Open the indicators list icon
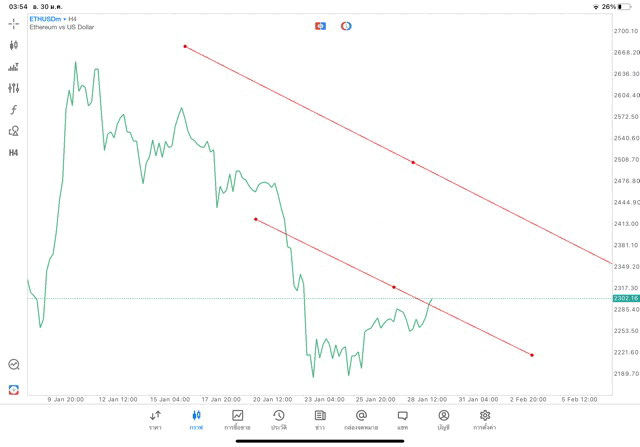640x447 pixels. coord(14,67)
